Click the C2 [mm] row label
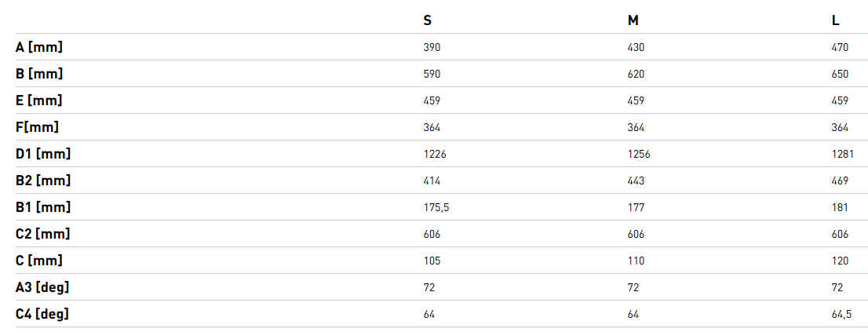Screen dimensions: 868x332 tap(42, 234)
